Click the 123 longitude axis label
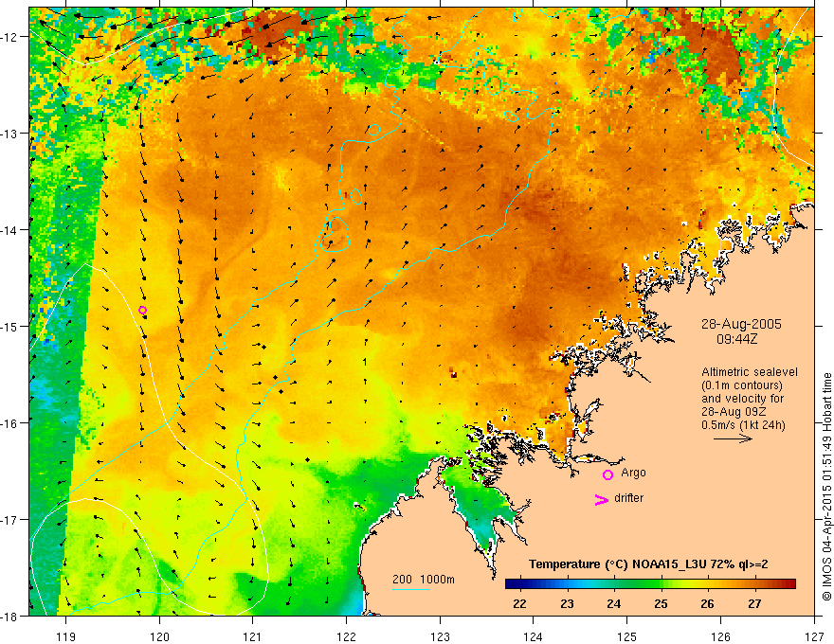This screenshot has height=644, width=834. click(440, 636)
